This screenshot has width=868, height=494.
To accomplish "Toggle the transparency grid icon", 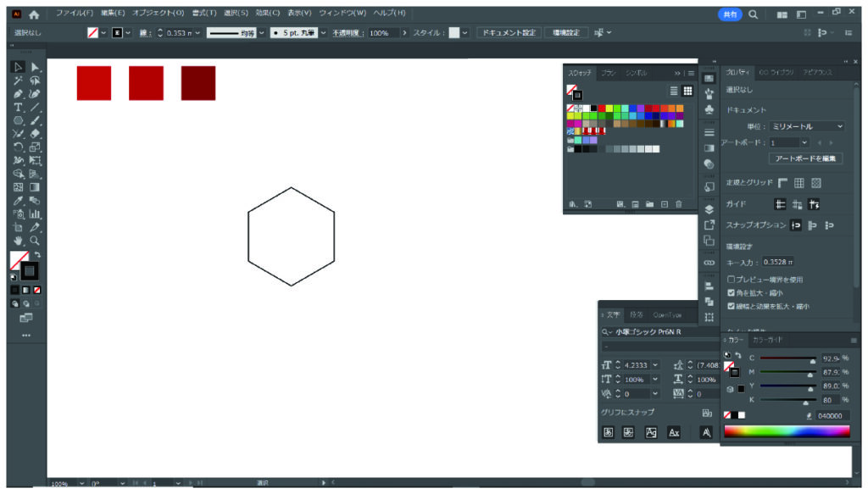I will click(x=816, y=182).
